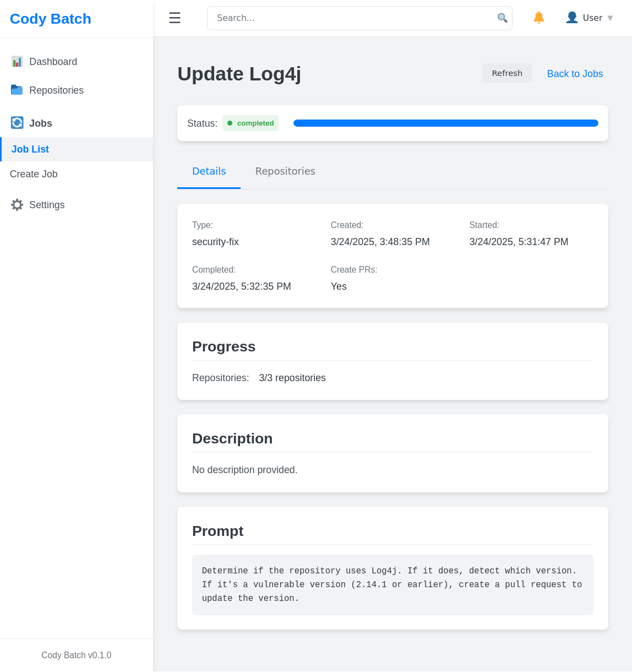Follow the Back to Jobs link
The width and height of the screenshot is (632, 672).
575,74
